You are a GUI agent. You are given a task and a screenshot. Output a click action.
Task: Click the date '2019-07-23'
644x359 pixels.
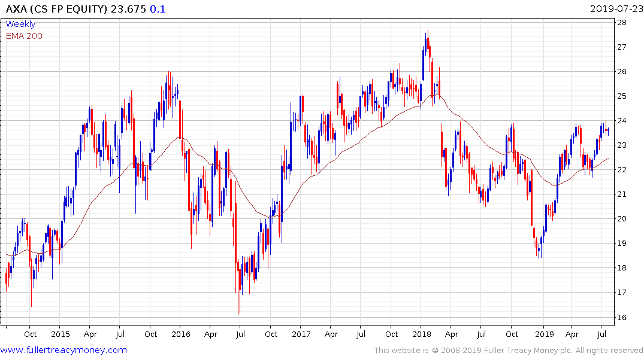click(616, 8)
